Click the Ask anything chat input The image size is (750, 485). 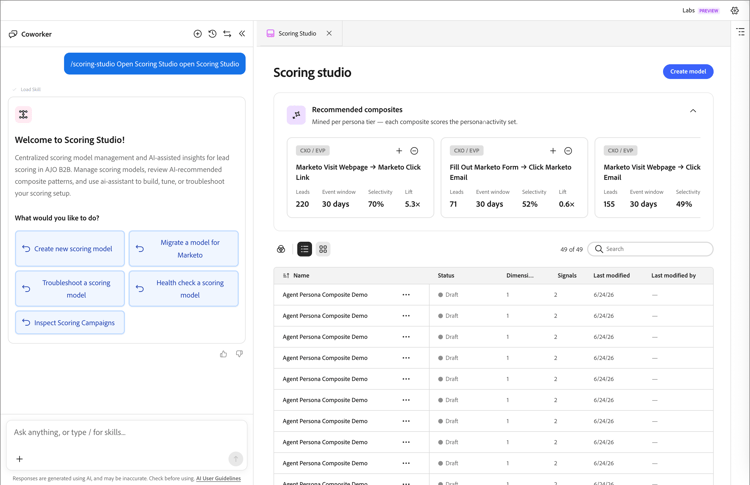point(127,432)
